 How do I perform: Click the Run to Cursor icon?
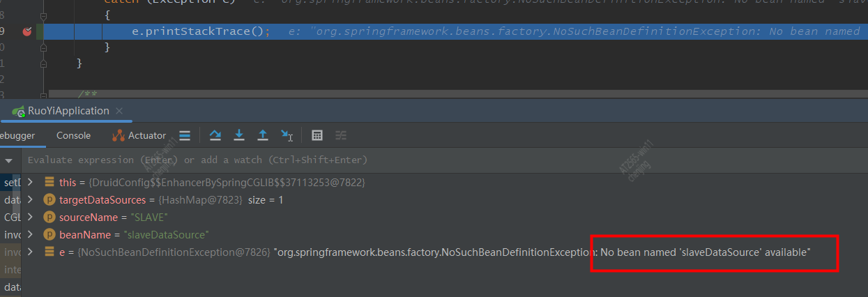coord(287,135)
